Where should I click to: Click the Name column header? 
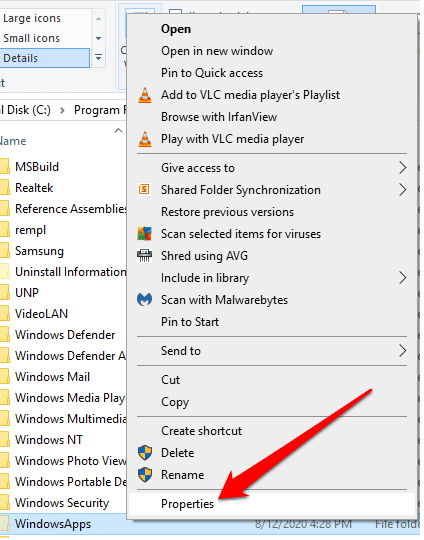tap(13, 141)
